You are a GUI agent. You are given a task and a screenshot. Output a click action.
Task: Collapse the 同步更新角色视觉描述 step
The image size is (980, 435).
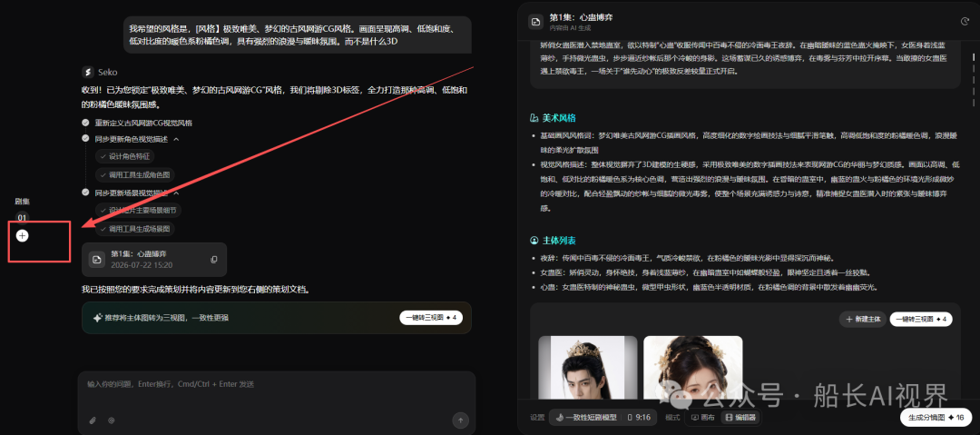tap(176, 139)
